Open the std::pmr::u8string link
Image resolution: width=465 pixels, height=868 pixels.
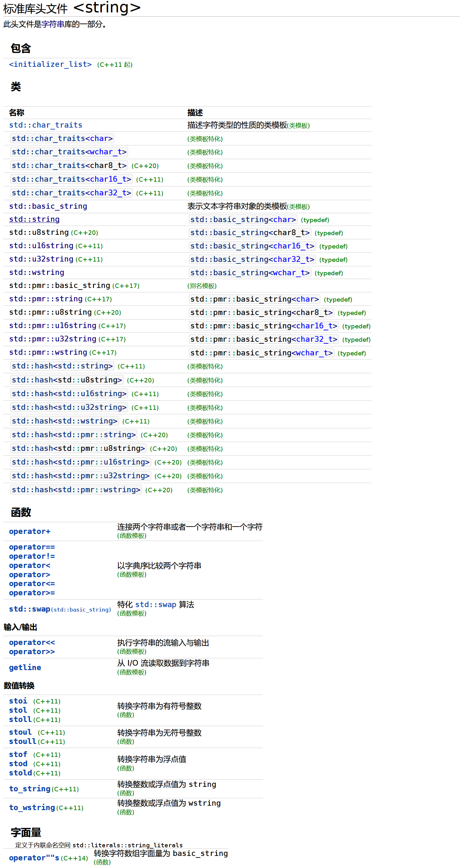click(51, 312)
